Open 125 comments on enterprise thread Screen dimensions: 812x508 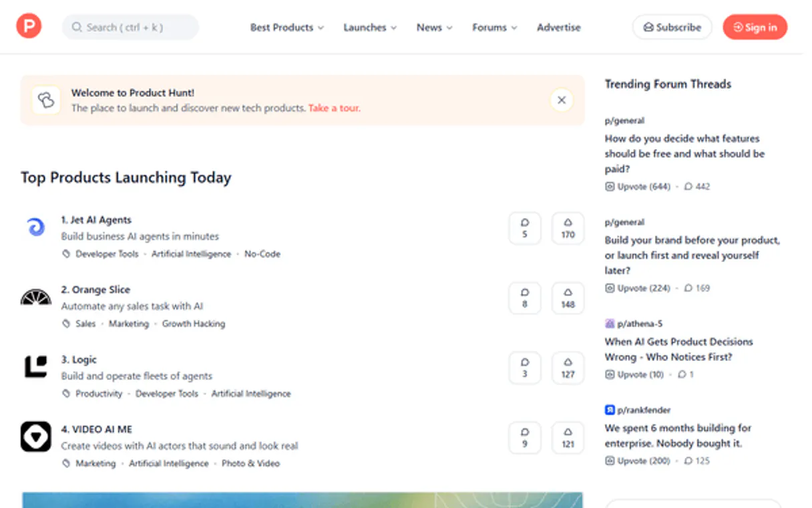click(x=697, y=461)
